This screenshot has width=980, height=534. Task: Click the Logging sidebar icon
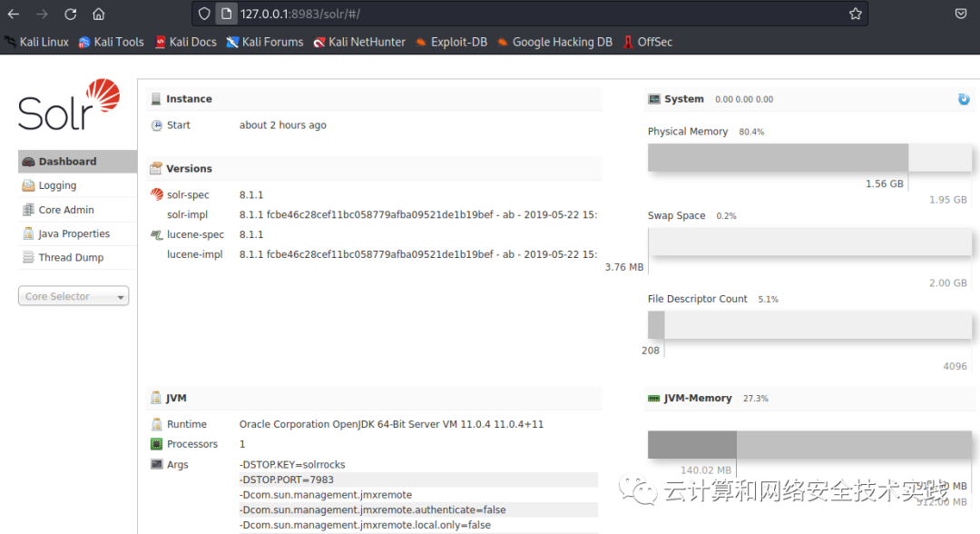click(28, 185)
